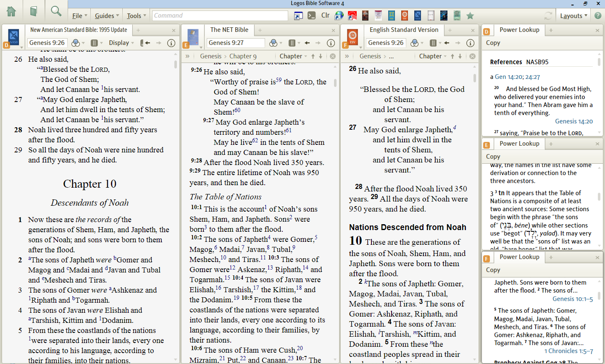Go to next chapter in ESV panel
This screenshot has width=605, height=364.
click(x=460, y=56)
